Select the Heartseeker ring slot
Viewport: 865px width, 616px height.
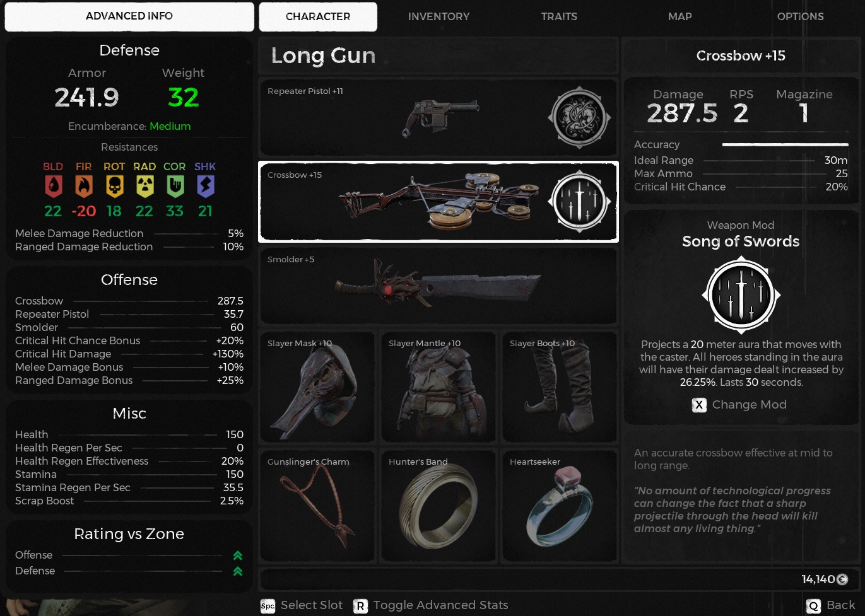[560, 506]
